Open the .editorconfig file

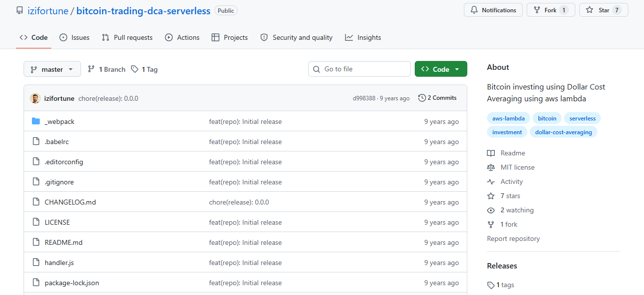[64, 162]
